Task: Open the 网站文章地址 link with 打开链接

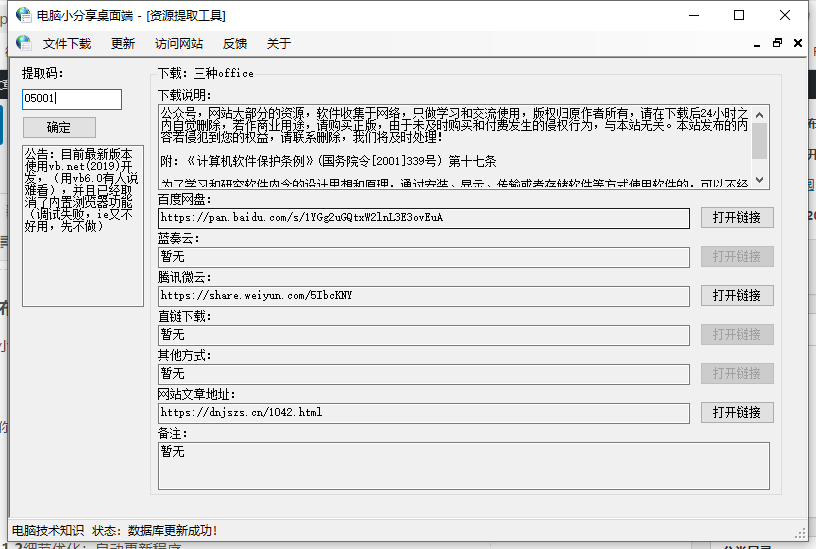Action: [x=737, y=413]
